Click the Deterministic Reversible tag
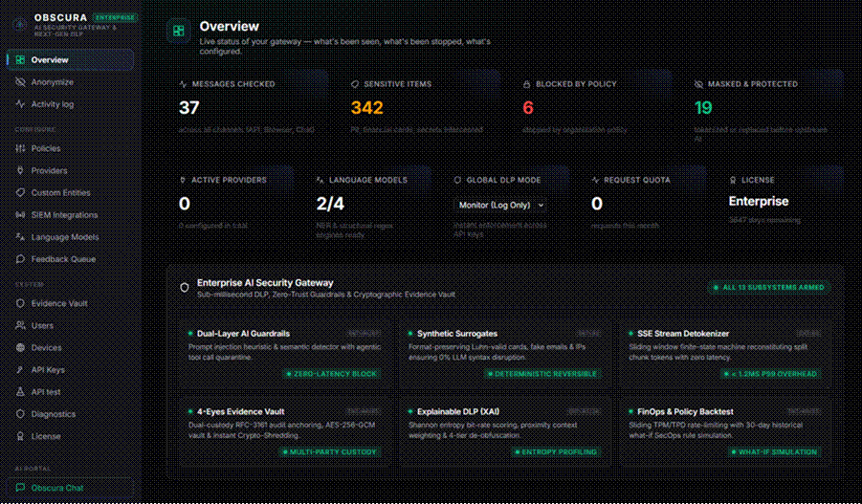The image size is (862, 504). point(542,374)
